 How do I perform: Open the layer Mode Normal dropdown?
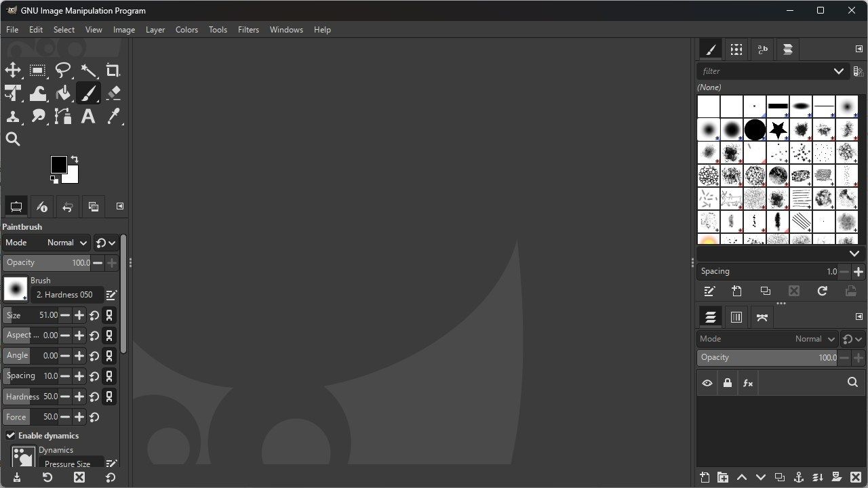tap(768, 339)
